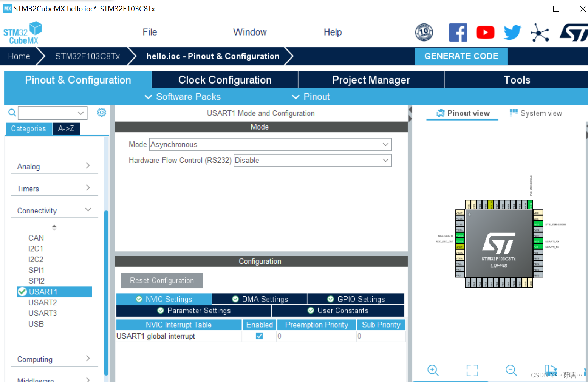Viewport: 588px width, 382px height.
Task: Select CAN in the Connectivity list
Action: pyautogui.click(x=36, y=238)
